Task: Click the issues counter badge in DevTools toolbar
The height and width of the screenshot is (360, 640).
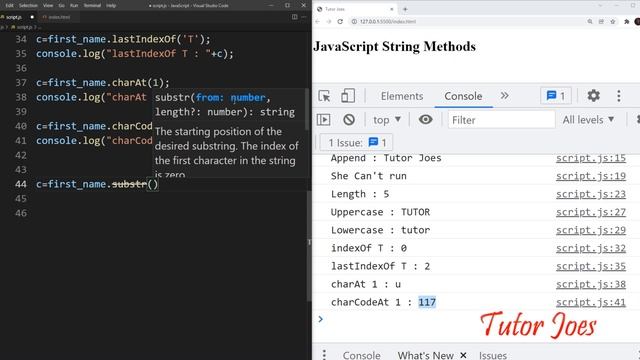Action: pyautogui.click(x=556, y=96)
